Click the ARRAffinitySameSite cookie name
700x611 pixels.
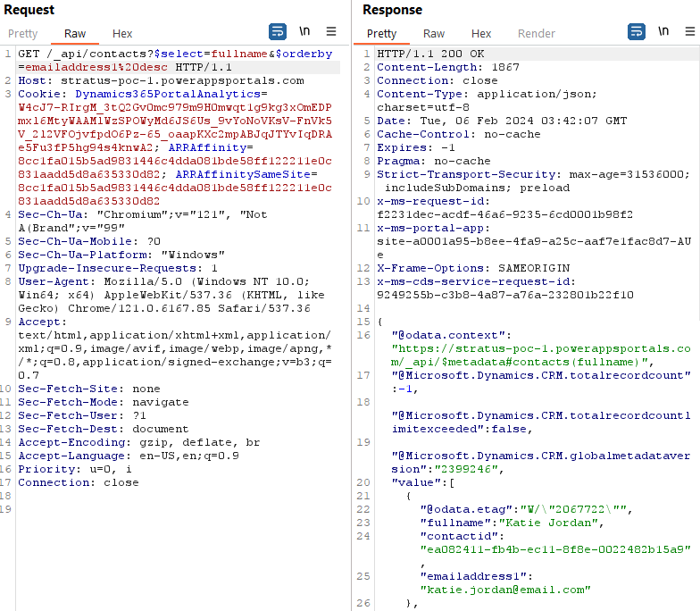243,175
